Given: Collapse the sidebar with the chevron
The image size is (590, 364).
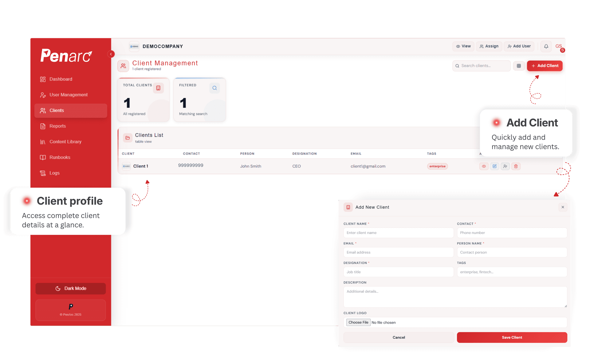Looking at the screenshot, I should (x=111, y=54).
